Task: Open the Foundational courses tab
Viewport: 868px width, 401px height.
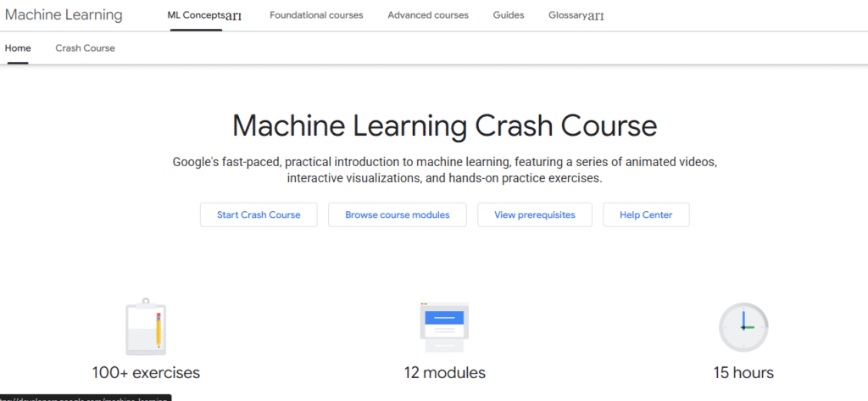Action: tap(316, 15)
